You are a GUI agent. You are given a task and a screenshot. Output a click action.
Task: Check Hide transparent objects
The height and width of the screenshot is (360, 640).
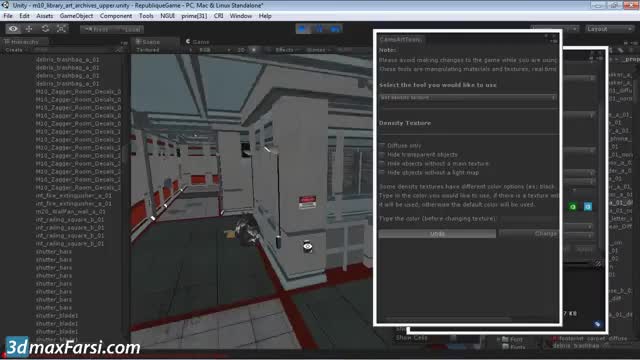click(382, 154)
